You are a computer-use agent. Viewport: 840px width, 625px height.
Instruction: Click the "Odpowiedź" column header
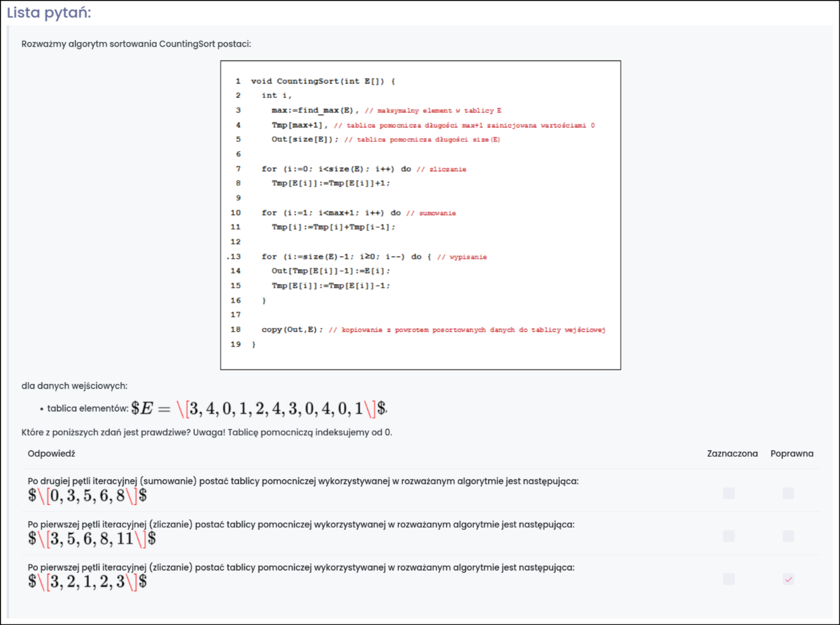(51, 454)
